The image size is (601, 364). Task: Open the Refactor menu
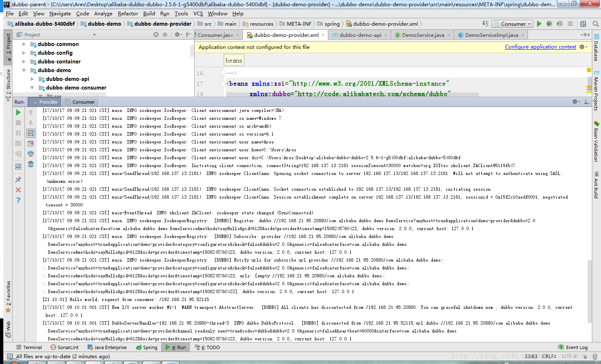coord(128,13)
